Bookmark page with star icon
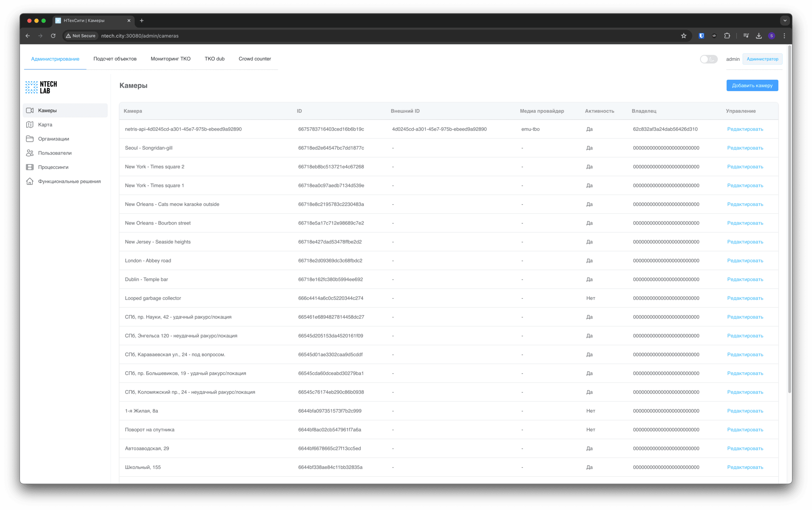Viewport: 812px width, 510px height. [x=683, y=36]
